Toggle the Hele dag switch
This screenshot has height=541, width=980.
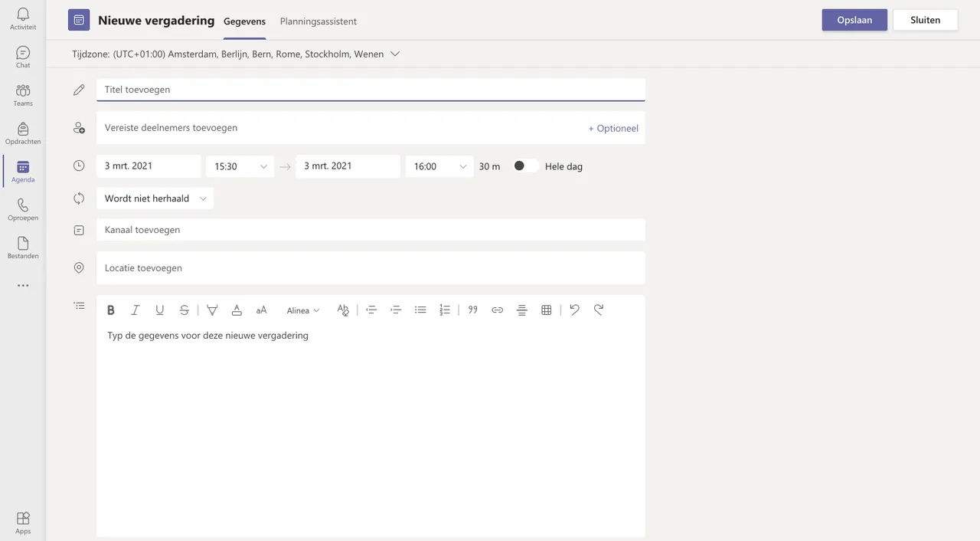click(524, 166)
